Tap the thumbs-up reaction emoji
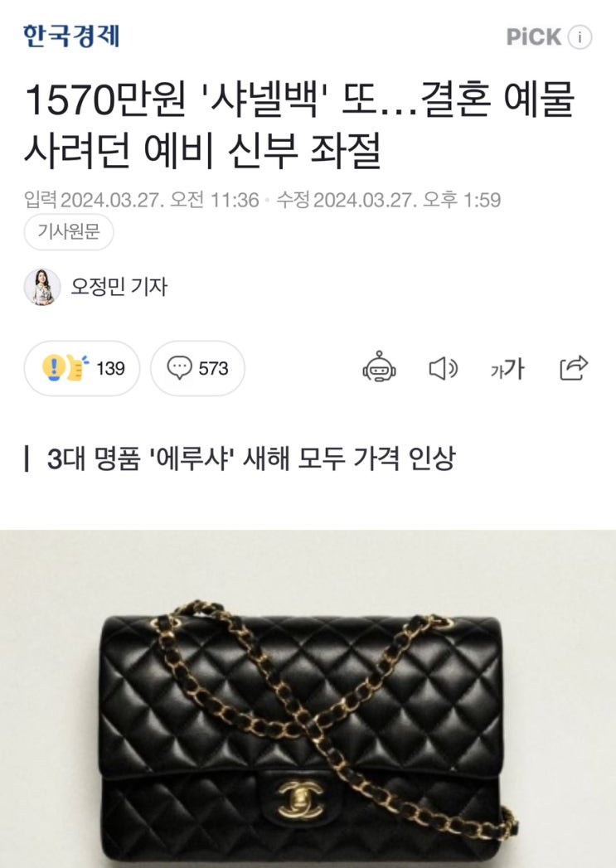This screenshot has height=868, width=616. pyautogui.click(x=77, y=367)
